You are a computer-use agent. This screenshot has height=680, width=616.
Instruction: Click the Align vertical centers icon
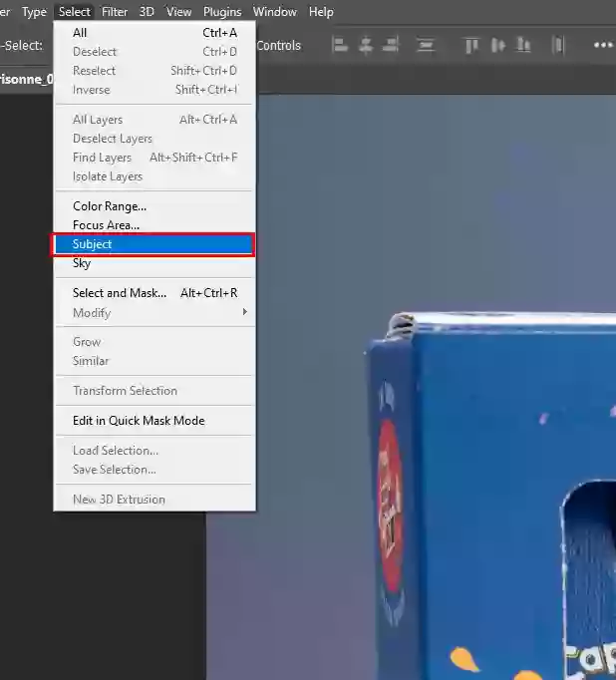pyautogui.click(x=497, y=45)
